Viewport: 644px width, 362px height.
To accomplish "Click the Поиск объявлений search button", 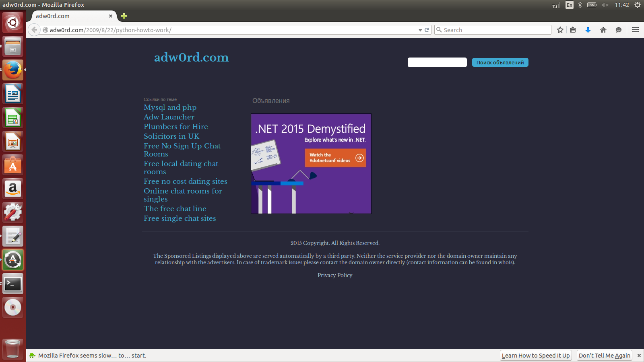I will coord(500,62).
